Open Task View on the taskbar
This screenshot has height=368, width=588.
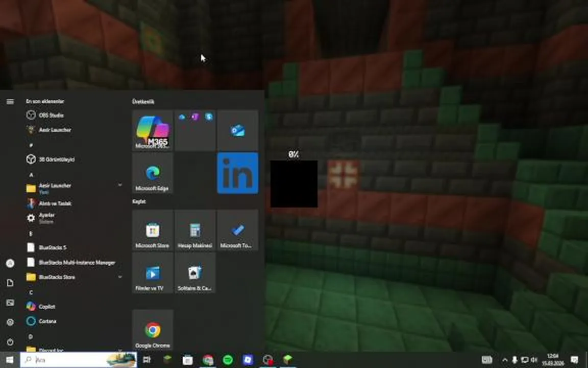click(146, 360)
